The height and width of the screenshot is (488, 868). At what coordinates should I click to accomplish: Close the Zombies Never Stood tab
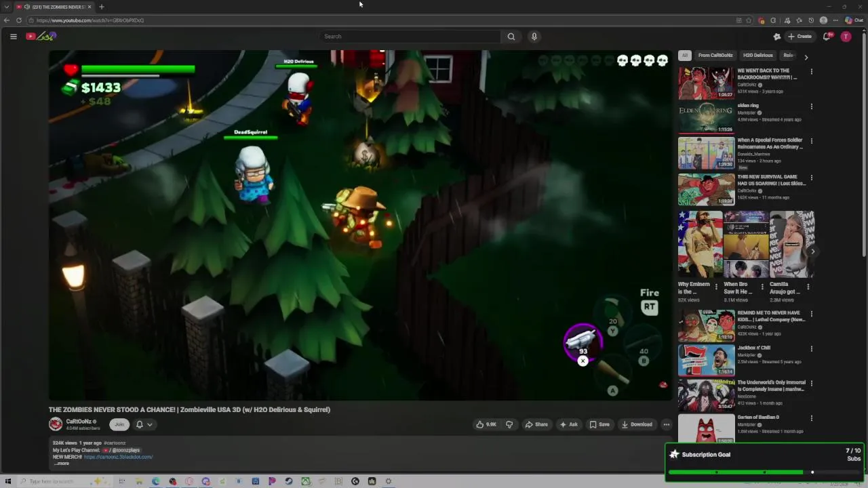pos(89,7)
